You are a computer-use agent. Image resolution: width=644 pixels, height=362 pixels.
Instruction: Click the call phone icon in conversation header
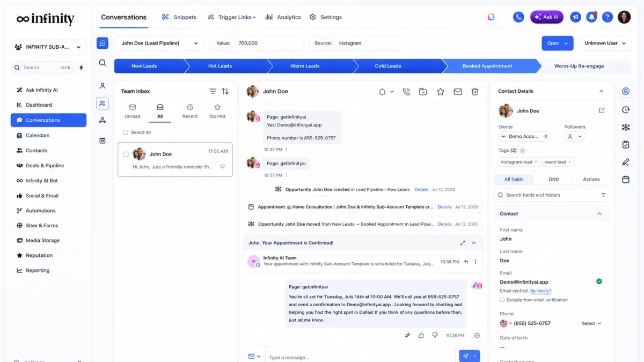(406, 92)
